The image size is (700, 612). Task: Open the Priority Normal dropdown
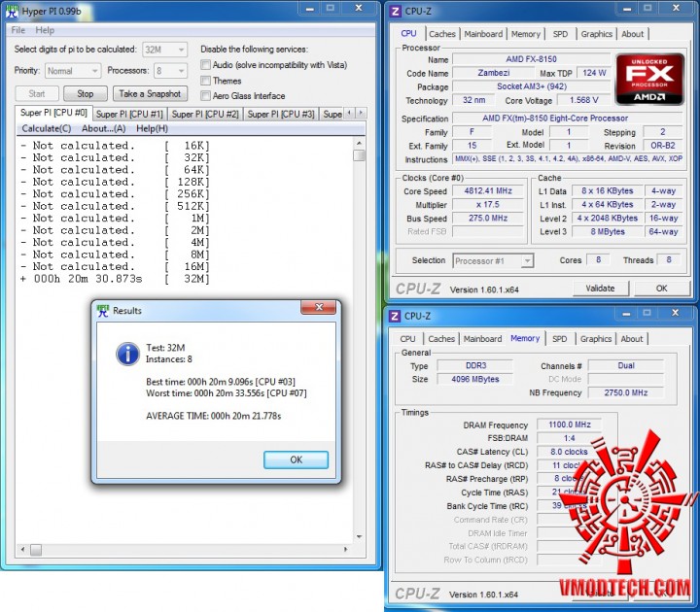[x=72, y=71]
